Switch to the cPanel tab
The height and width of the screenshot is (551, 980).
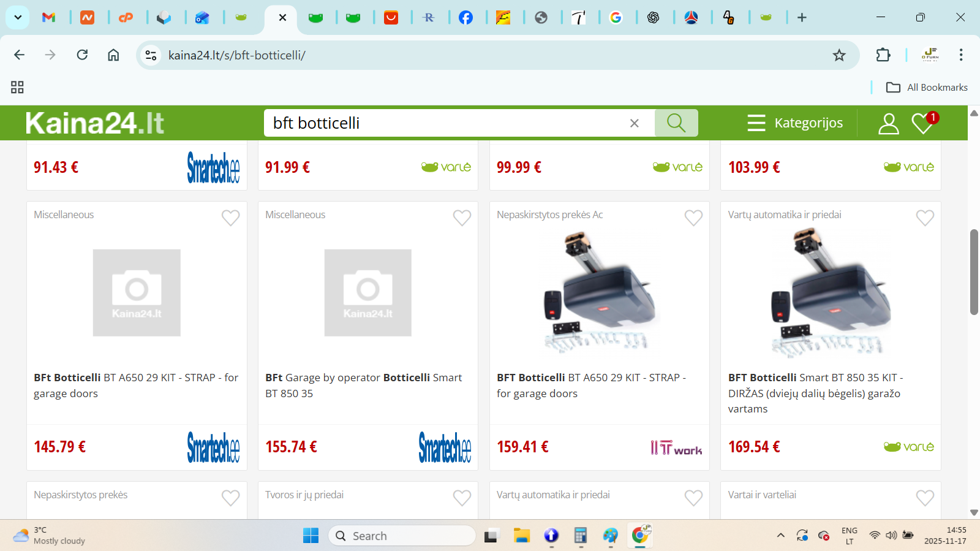[x=126, y=18]
